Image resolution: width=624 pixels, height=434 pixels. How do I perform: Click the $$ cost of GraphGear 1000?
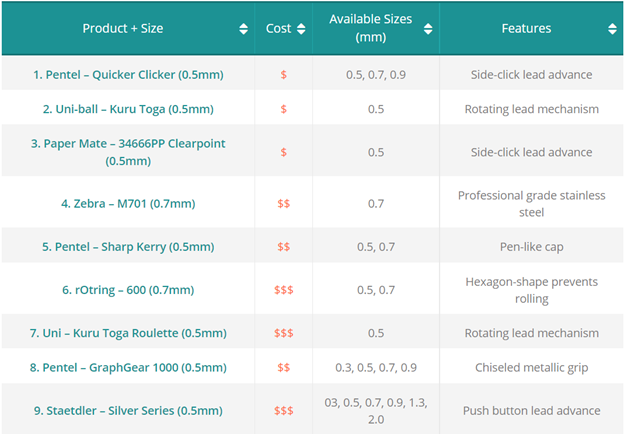click(x=283, y=368)
